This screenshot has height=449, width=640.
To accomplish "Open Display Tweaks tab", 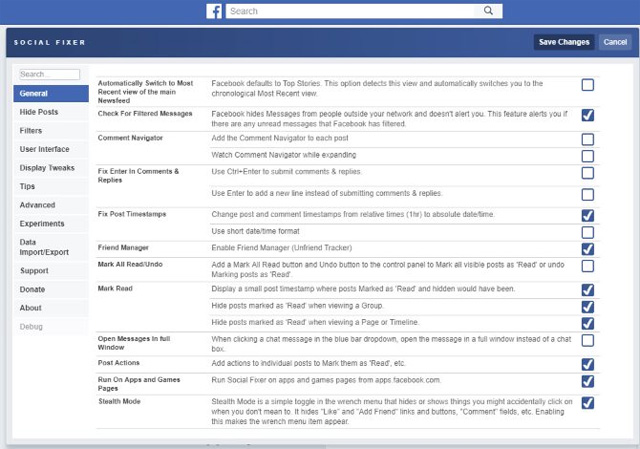I will [x=51, y=168].
